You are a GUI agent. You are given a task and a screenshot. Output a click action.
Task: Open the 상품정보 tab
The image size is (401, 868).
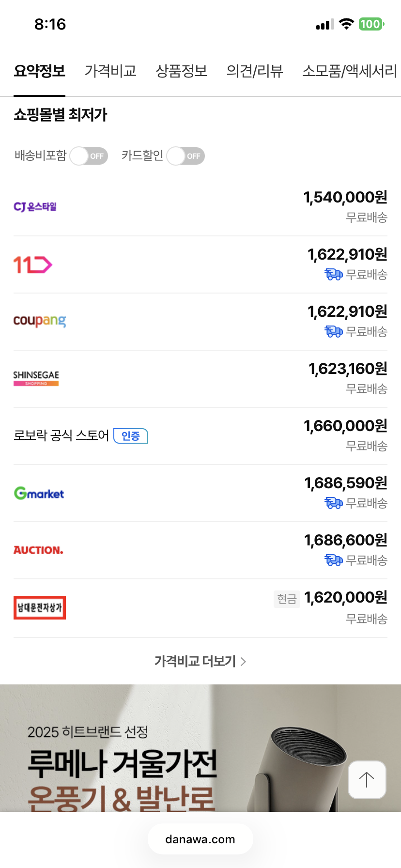(x=181, y=71)
